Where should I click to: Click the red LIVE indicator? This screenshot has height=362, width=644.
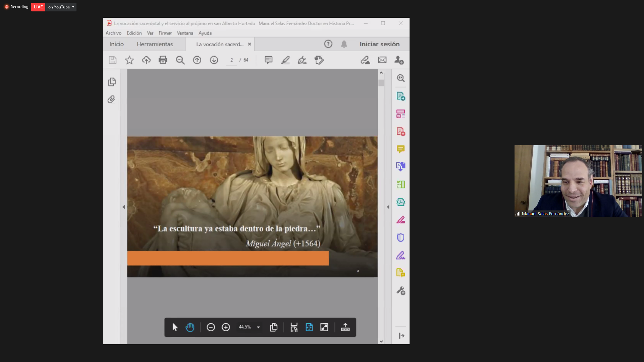click(x=38, y=7)
